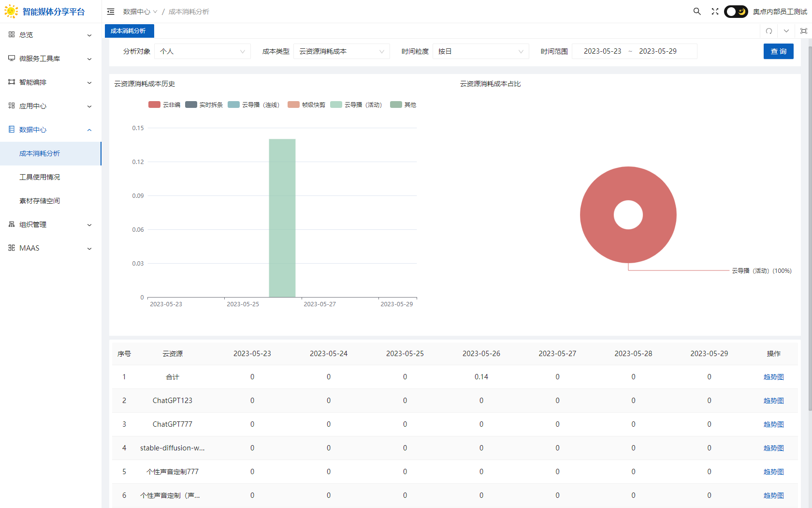Image resolution: width=812 pixels, height=508 pixels.
Task: Open the tab options chevron dropdown
Action: point(786,31)
